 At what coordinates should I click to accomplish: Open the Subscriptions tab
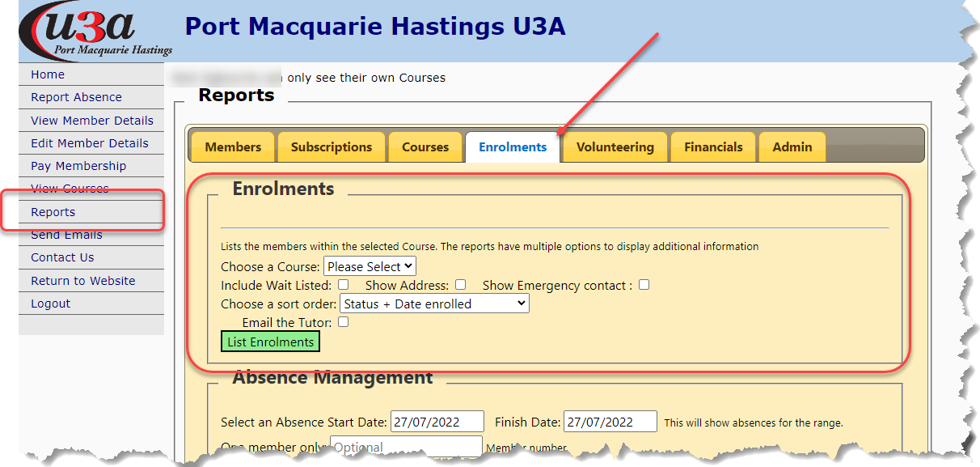tap(332, 147)
